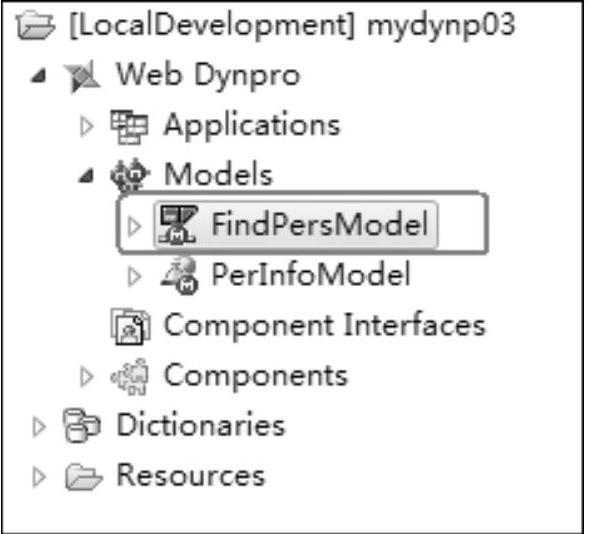589x534 pixels.
Task: Click the Web Dynpro node icon
Action: [82, 76]
